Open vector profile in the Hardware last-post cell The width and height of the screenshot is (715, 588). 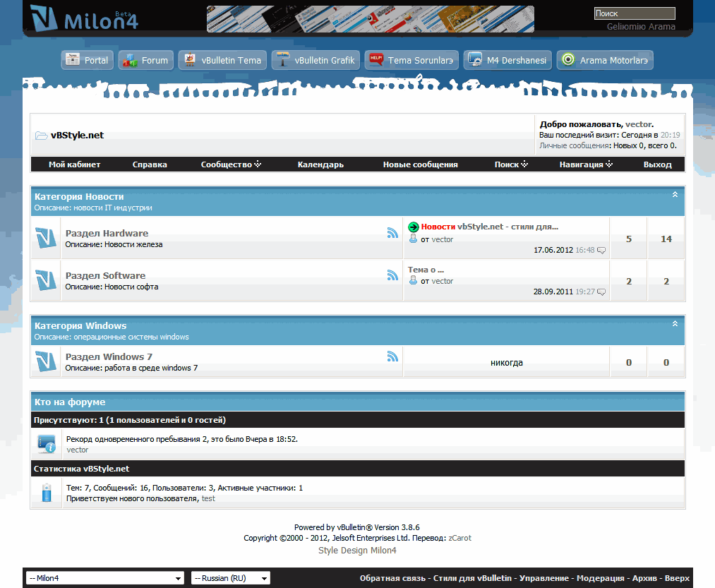point(443,239)
